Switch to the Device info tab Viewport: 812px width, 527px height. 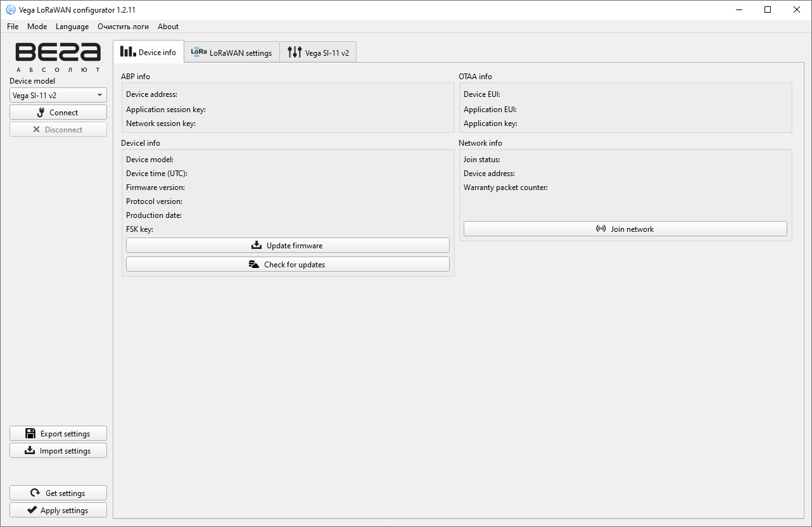click(x=148, y=52)
